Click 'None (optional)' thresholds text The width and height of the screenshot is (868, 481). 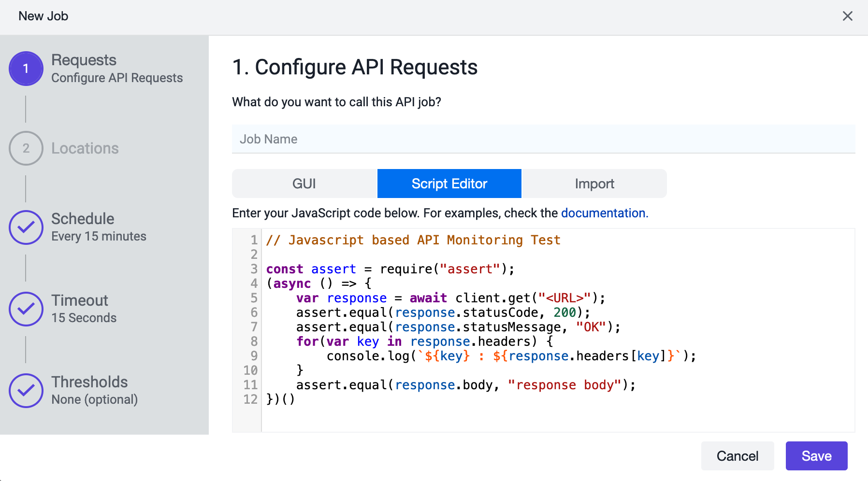coord(95,399)
